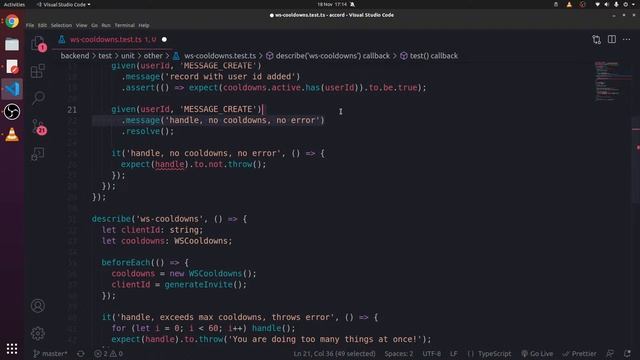Open the Remote Explorer activity bar icon
The image size is (640, 360).
pos(38,154)
